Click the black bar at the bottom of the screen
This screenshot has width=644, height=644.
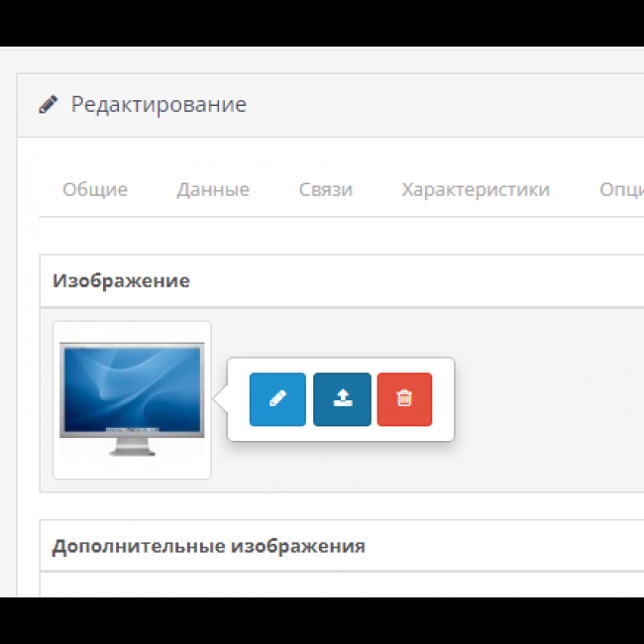click(x=322, y=621)
